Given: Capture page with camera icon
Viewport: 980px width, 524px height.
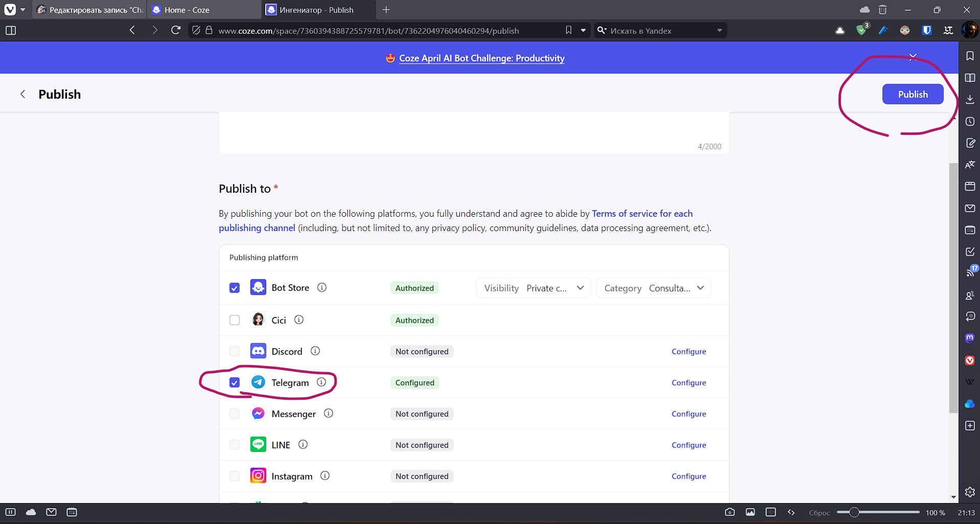Looking at the screenshot, I should (730, 512).
